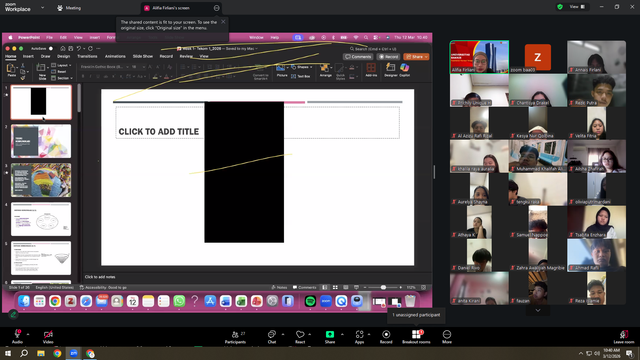Toggle Comments in PowerPoint status bar
Viewport: 640px width, 360px height.
[304, 287]
